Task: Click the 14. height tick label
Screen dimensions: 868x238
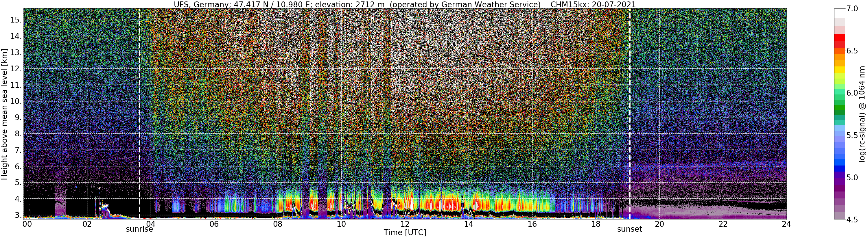Action: pyautogui.click(x=16, y=36)
